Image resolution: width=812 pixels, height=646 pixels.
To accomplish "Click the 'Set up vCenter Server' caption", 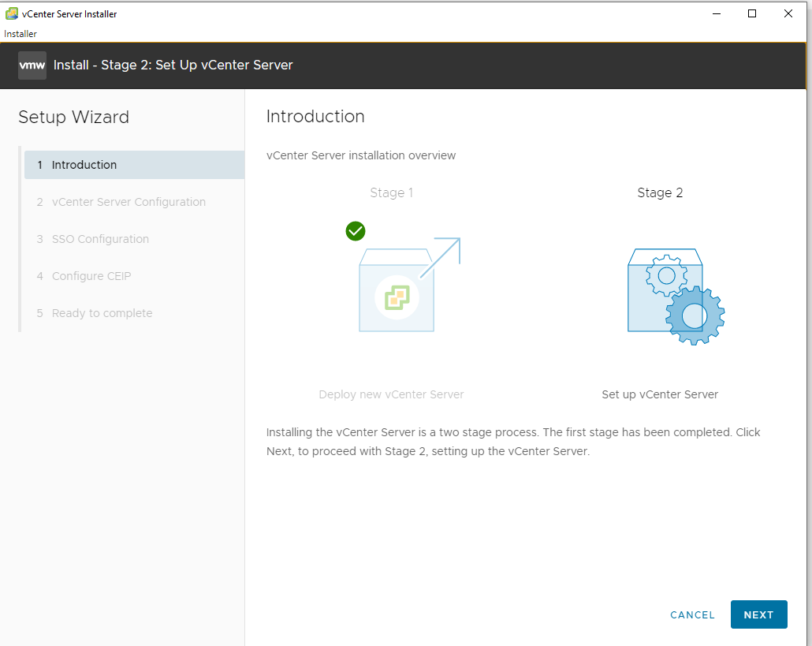I will pyautogui.click(x=660, y=394).
